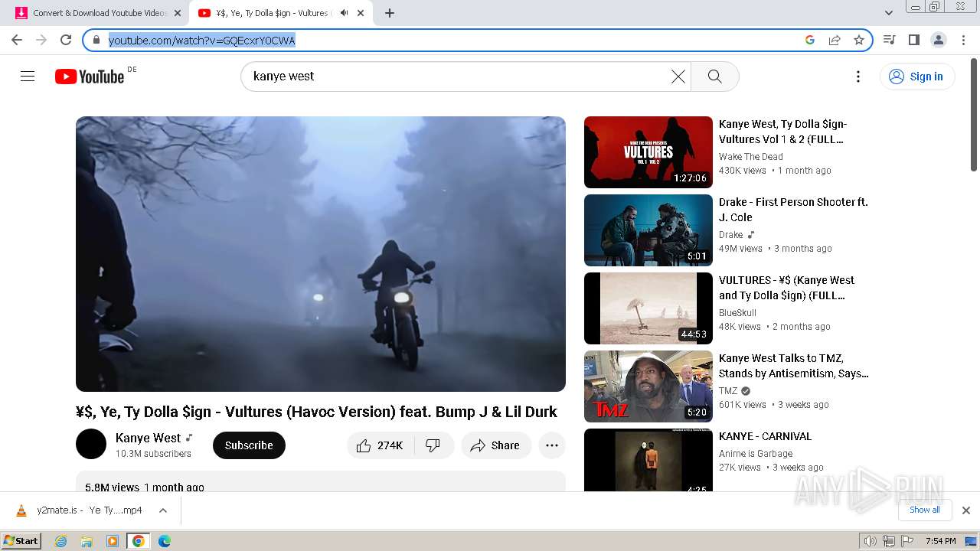The height and width of the screenshot is (551, 980).
Task: View site information lock icon
Action: pyautogui.click(x=96, y=40)
